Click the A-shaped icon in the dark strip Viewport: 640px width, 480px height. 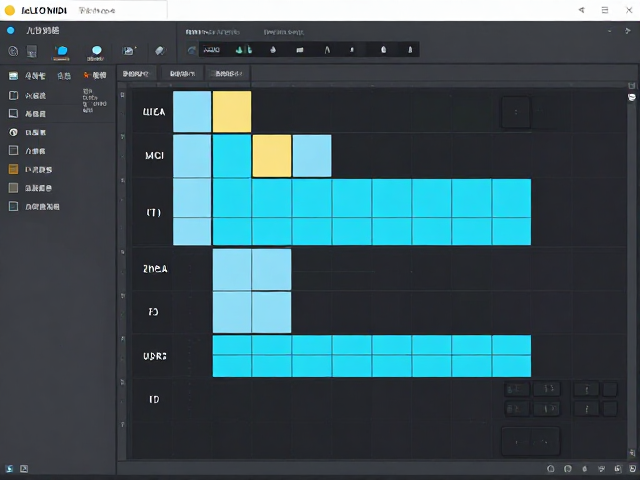[x=327, y=50]
